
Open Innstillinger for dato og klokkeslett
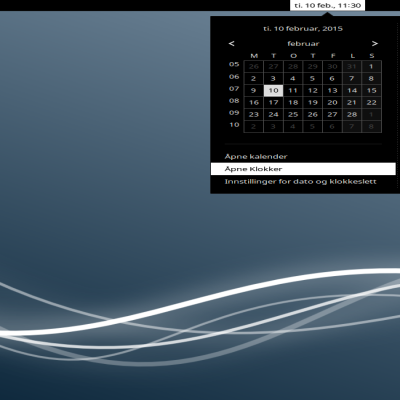[x=300, y=182]
